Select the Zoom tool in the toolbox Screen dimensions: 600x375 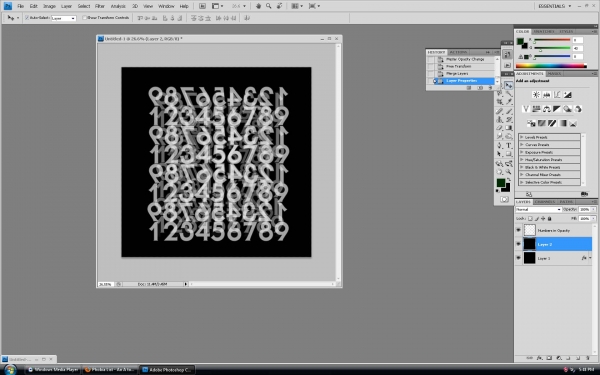(509, 172)
